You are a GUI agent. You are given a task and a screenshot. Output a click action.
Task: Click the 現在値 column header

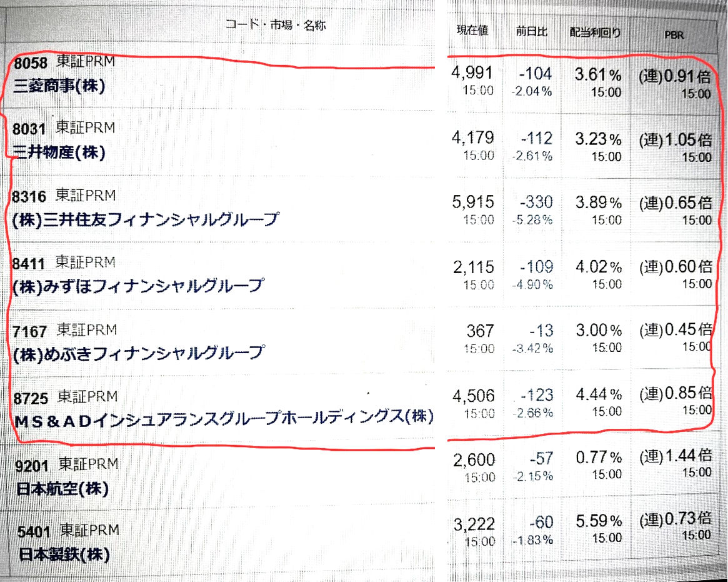pos(472,31)
